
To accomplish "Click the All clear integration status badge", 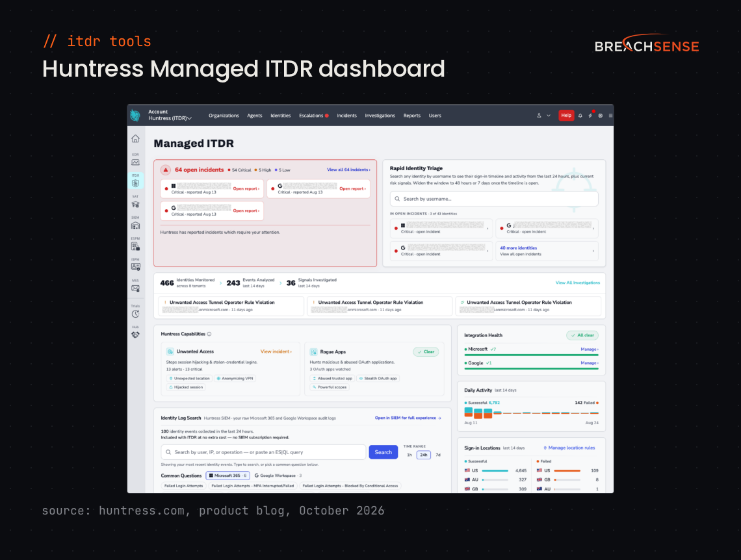I will coord(582,335).
